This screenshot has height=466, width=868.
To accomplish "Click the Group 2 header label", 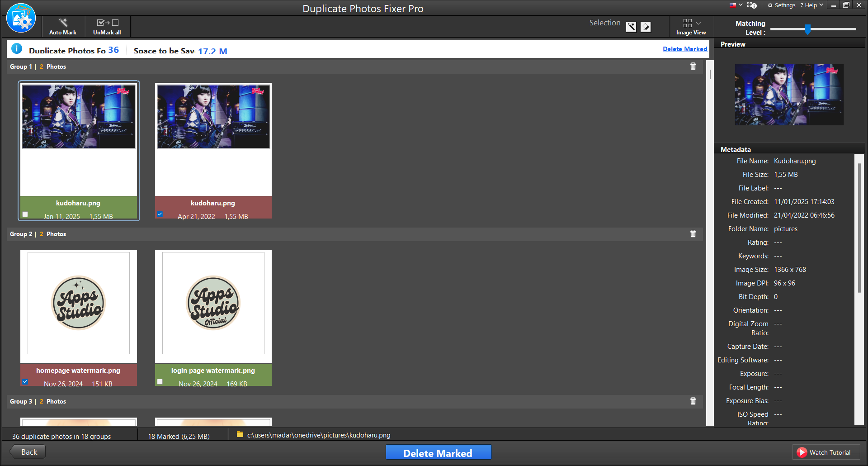I will tap(38, 234).
